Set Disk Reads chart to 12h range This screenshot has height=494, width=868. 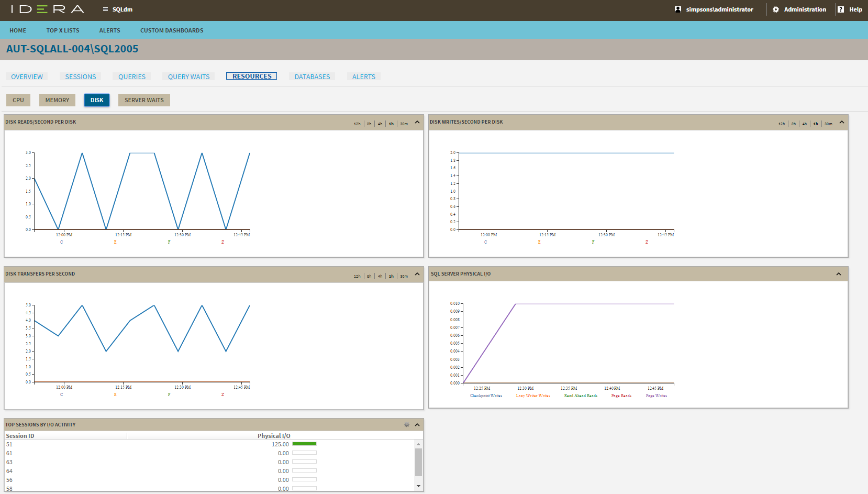click(x=357, y=124)
